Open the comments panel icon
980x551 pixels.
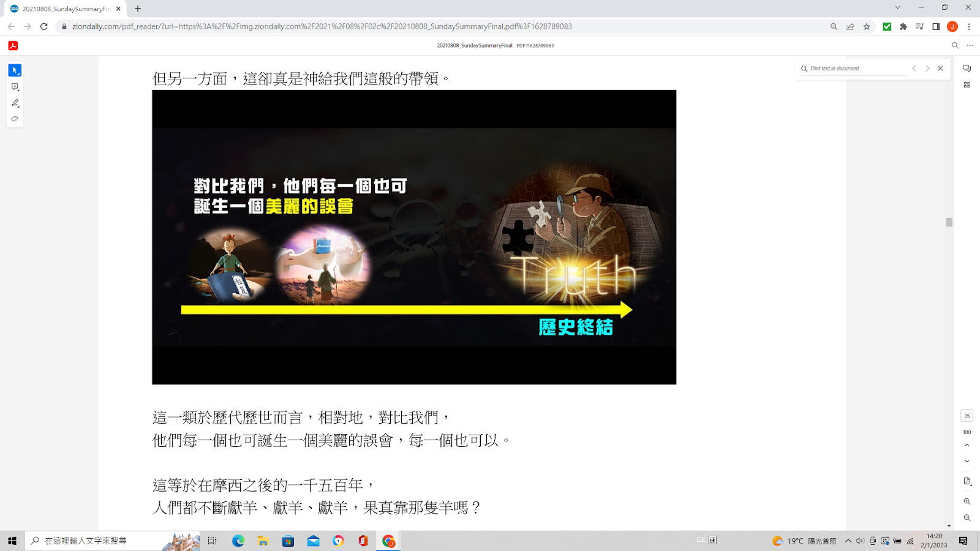[x=967, y=69]
